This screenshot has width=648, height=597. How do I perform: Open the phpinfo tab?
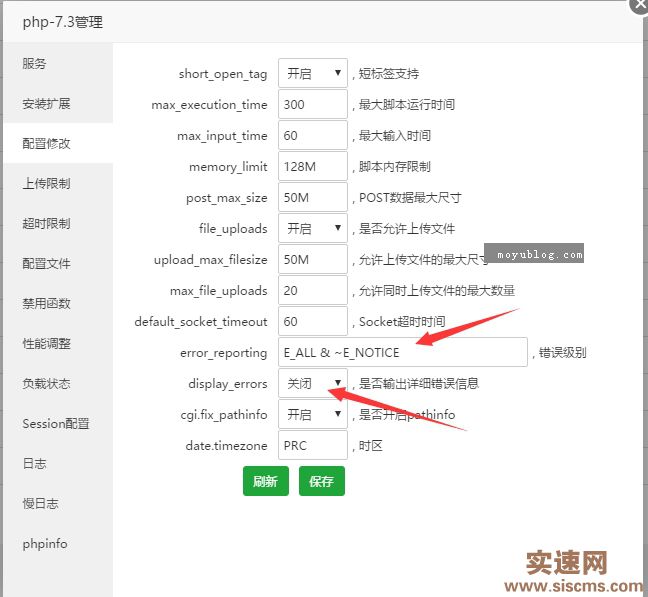(x=58, y=544)
